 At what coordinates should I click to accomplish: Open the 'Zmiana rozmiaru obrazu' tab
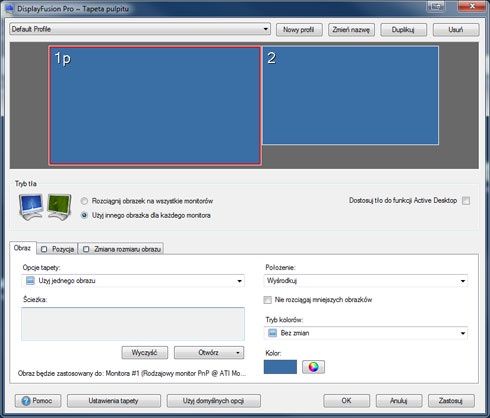pyautogui.click(x=122, y=249)
